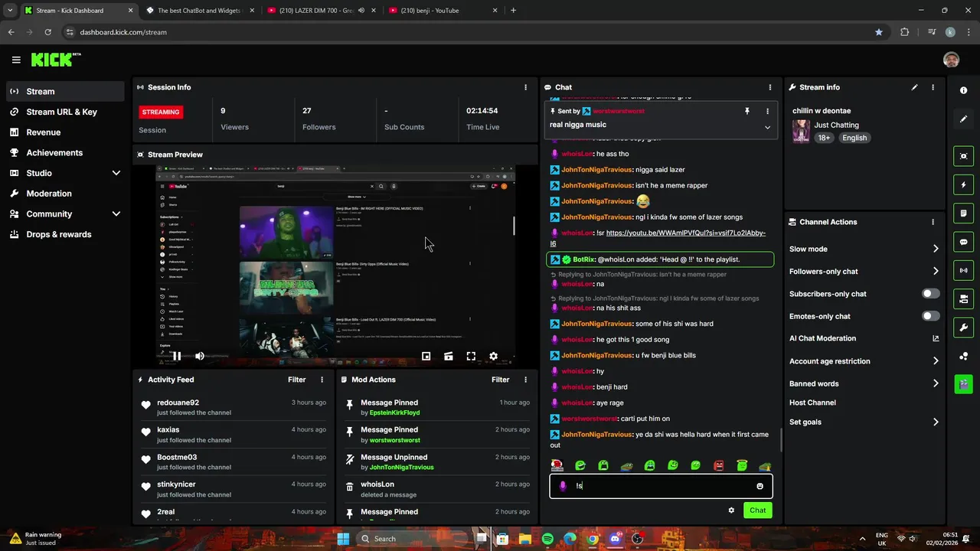Open the youtu.be link in chat
Viewport: 980px width, 551px height.
pyautogui.click(x=685, y=233)
